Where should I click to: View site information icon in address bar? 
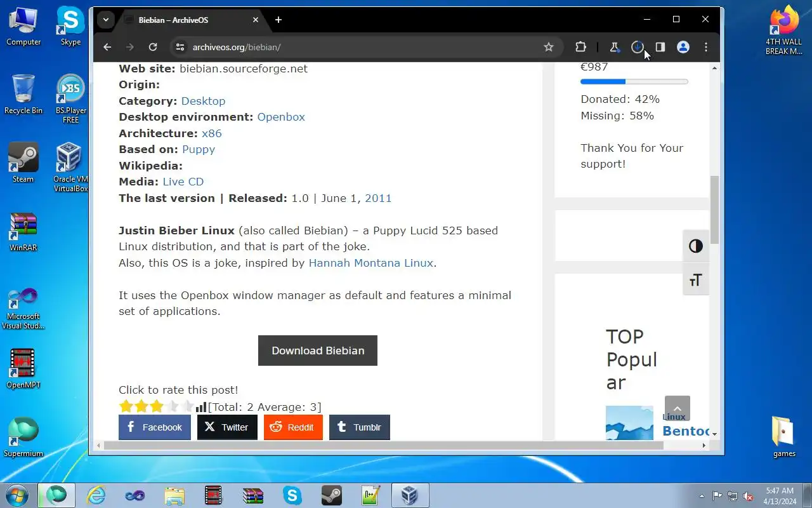coord(180,47)
